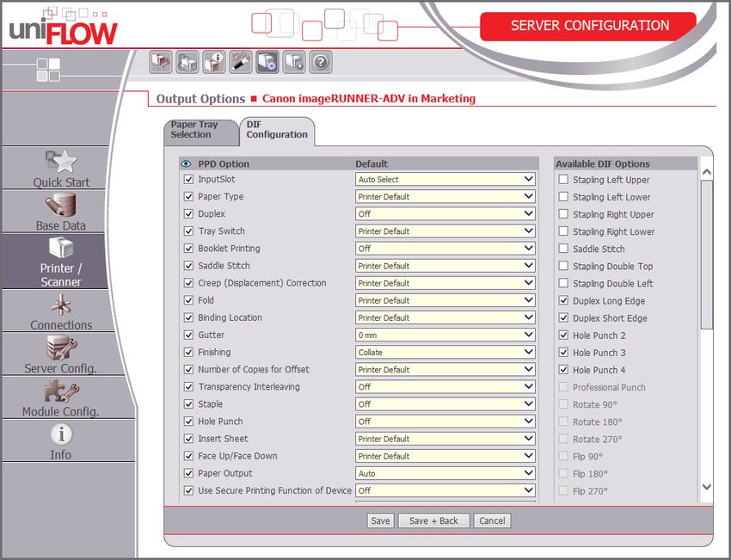Enable Stapling Left Upper DIF option

tap(563, 180)
